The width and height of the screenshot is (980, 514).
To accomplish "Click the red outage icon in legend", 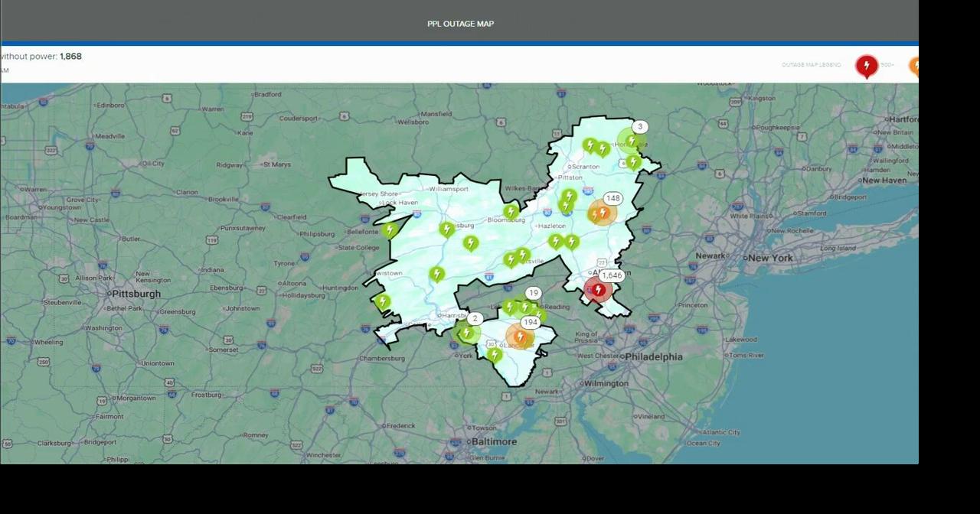I will (867, 67).
